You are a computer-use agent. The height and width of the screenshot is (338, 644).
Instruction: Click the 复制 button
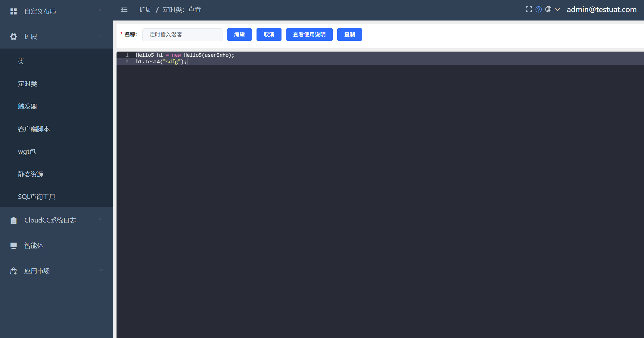tap(350, 35)
